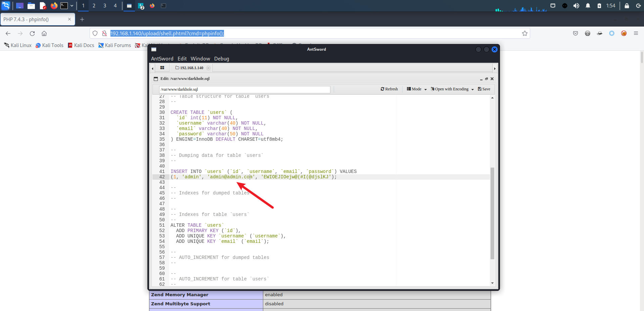The height and width of the screenshot is (311, 644).
Task: Open a new Firefox tab
Action: [x=82, y=19]
